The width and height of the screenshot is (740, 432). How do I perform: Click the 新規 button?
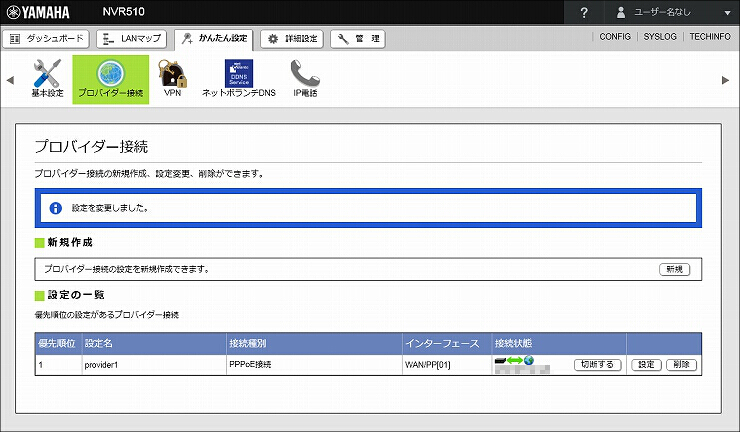(x=674, y=270)
